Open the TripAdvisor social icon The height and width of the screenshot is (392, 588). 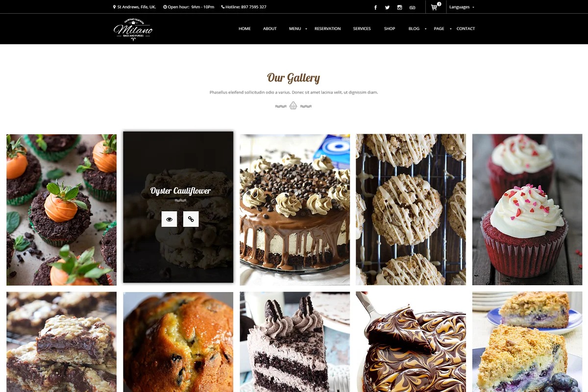click(x=412, y=7)
